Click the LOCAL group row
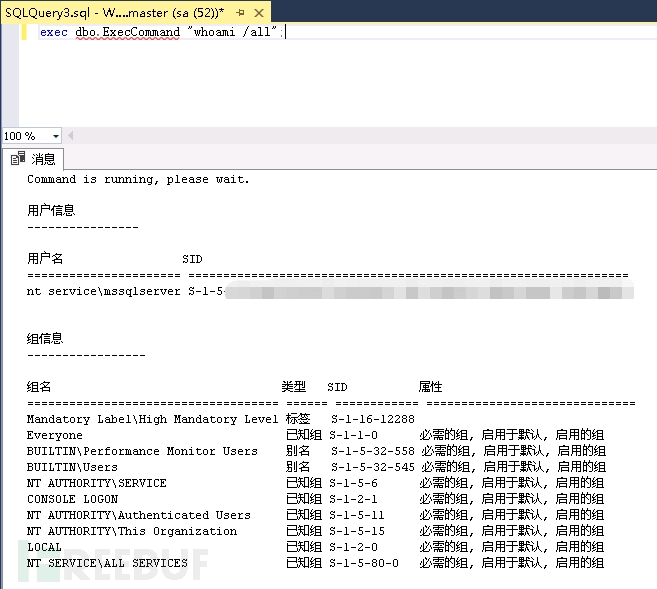Viewport: 657px width, 589px height. pyautogui.click(x=315, y=547)
